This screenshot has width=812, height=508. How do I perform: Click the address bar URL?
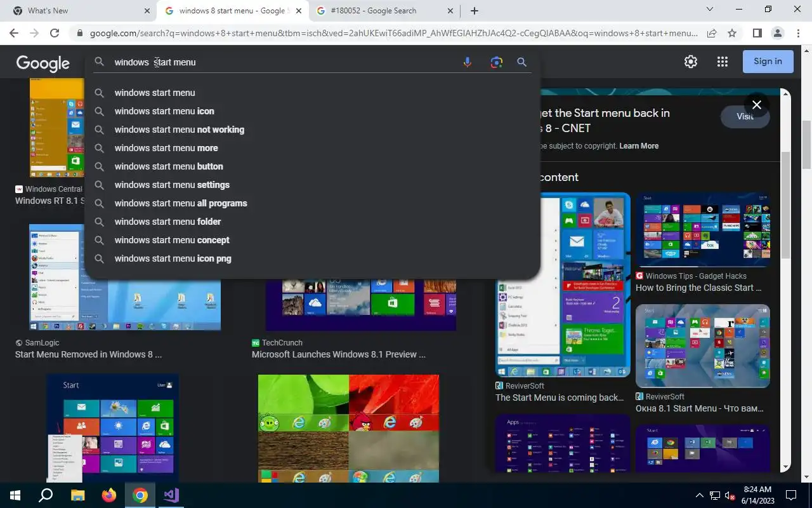click(x=393, y=33)
